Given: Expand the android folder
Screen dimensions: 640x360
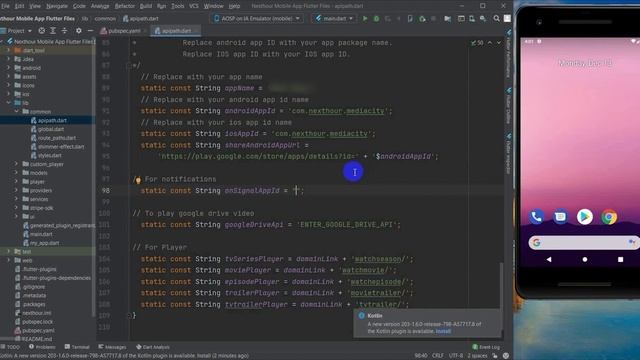Looking at the screenshot, I should click(9, 68).
